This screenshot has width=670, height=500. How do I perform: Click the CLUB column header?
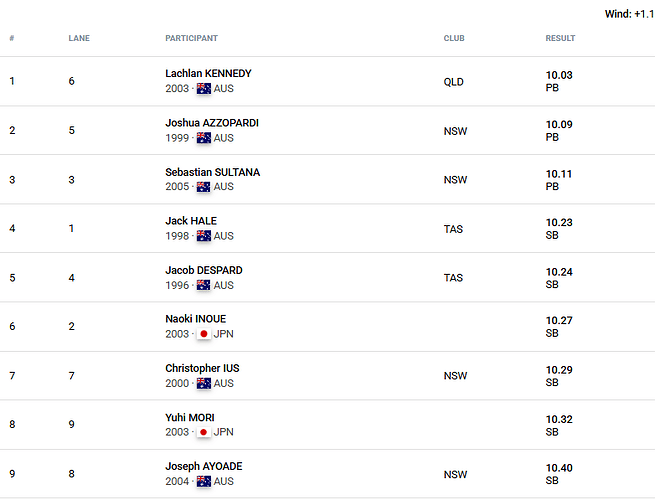454,39
